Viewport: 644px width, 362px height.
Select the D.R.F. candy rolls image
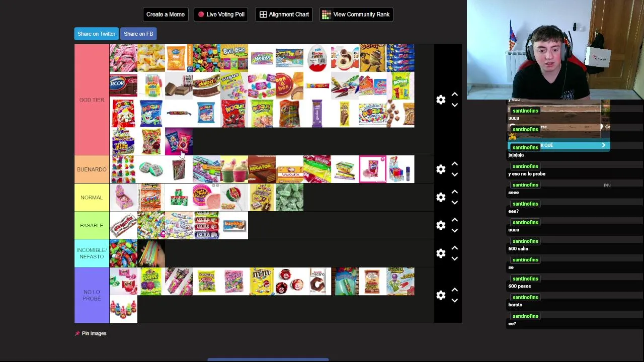(206, 226)
